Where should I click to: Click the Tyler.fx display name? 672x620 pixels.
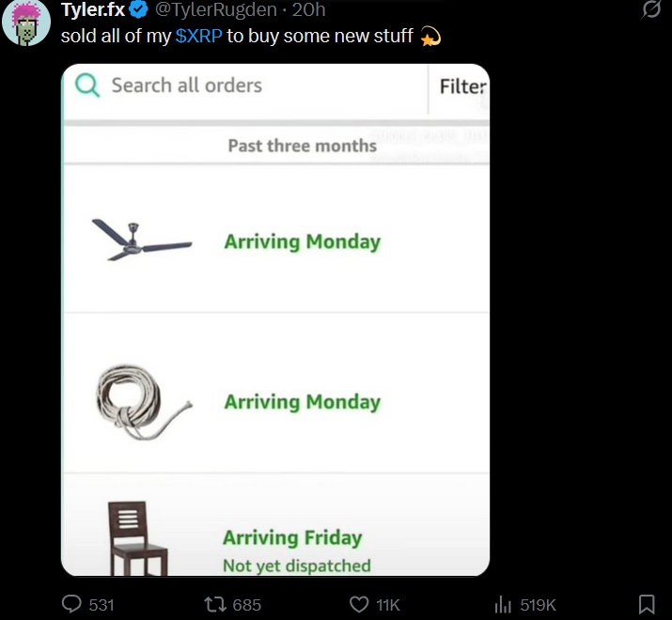click(x=92, y=10)
